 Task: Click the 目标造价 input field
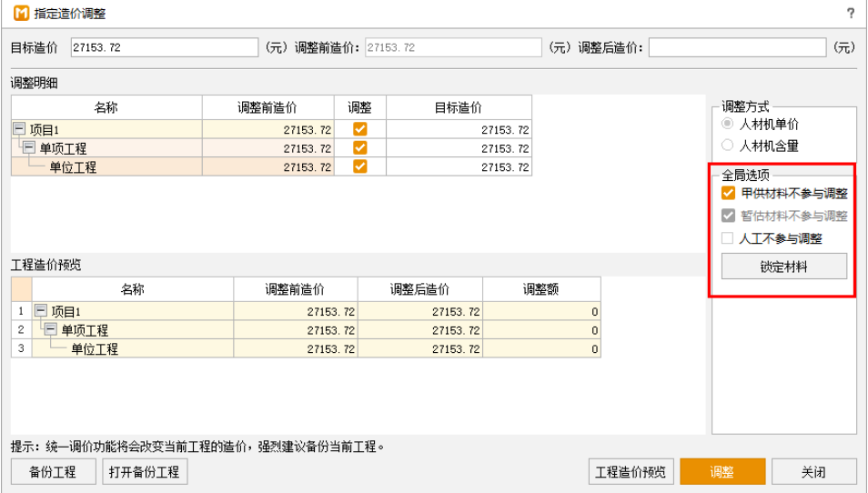point(165,47)
